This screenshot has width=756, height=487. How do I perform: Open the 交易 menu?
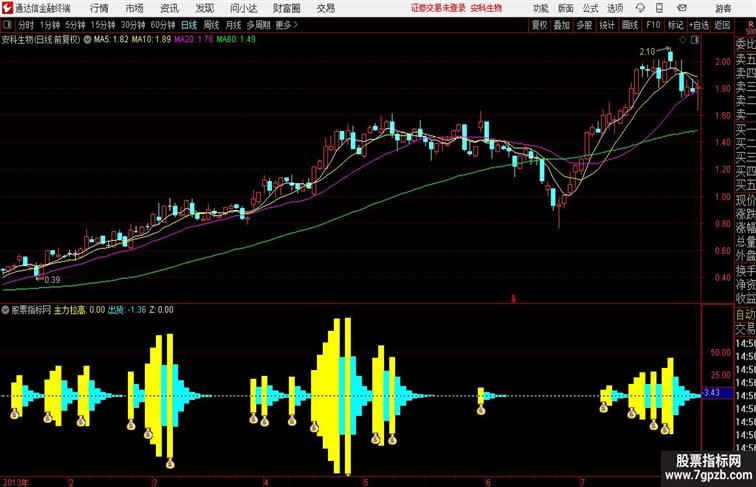coord(325,8)
